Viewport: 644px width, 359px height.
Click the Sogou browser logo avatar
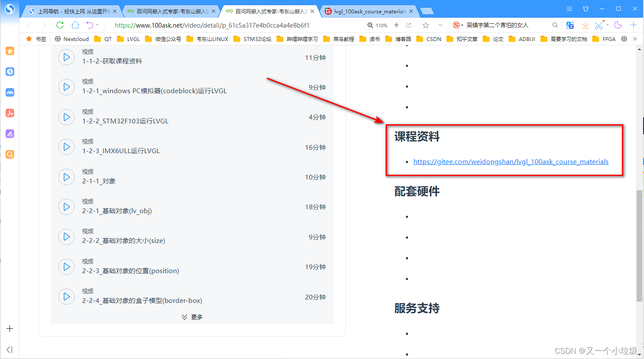click(9, 9)
